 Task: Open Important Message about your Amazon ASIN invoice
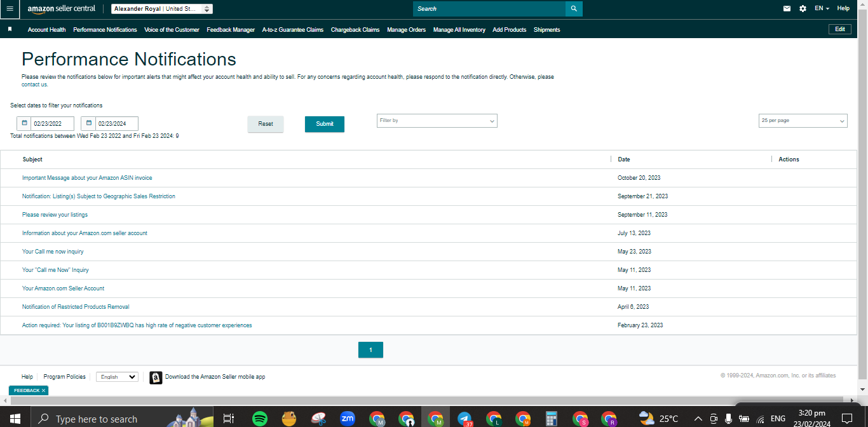pyautogui.click(x=87, y=178)
